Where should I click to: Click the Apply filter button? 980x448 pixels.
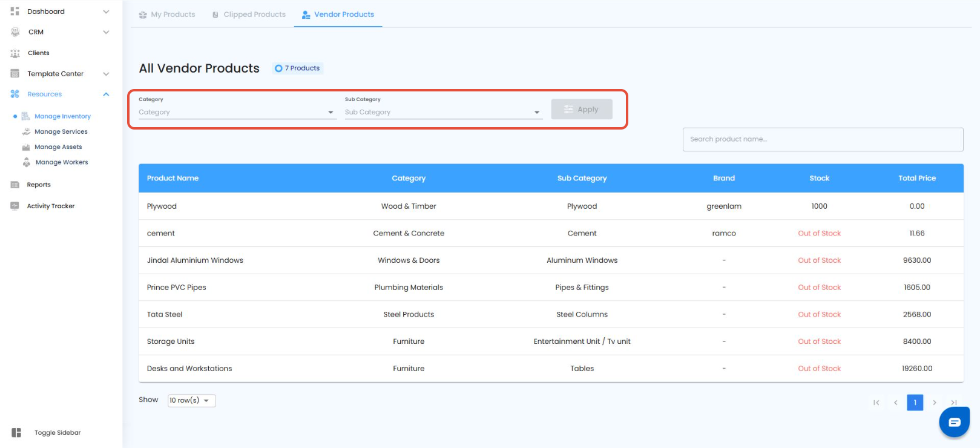click(581, 110)
